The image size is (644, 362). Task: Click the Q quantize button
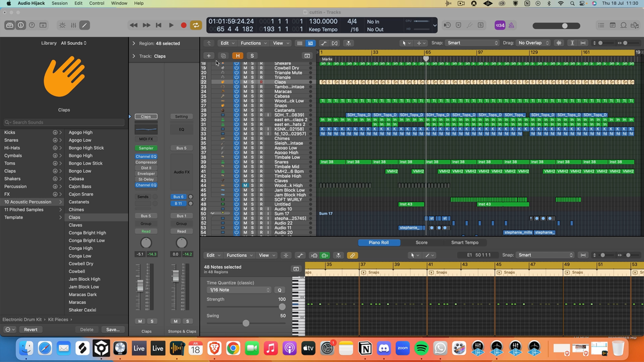pyautogui.click(x=279, y=290)
